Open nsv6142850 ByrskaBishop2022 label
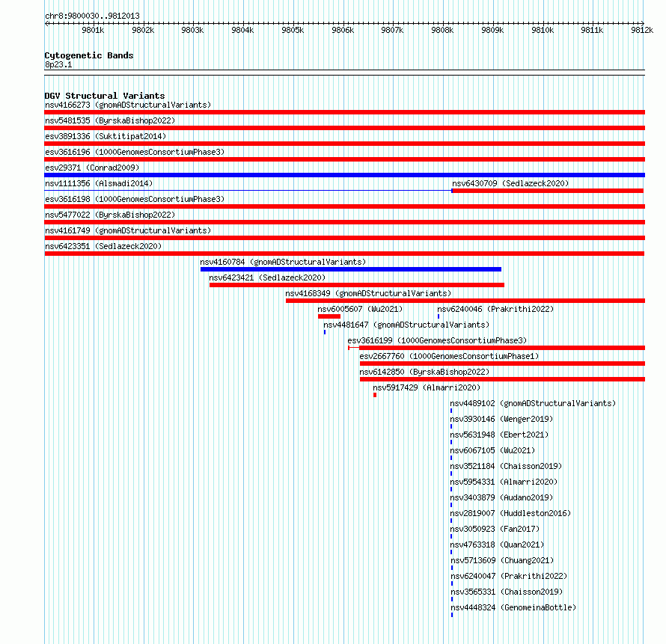Image resolution: width=666 pixels, height=644 pixels. pyautogui.click(x=424, y=372)
